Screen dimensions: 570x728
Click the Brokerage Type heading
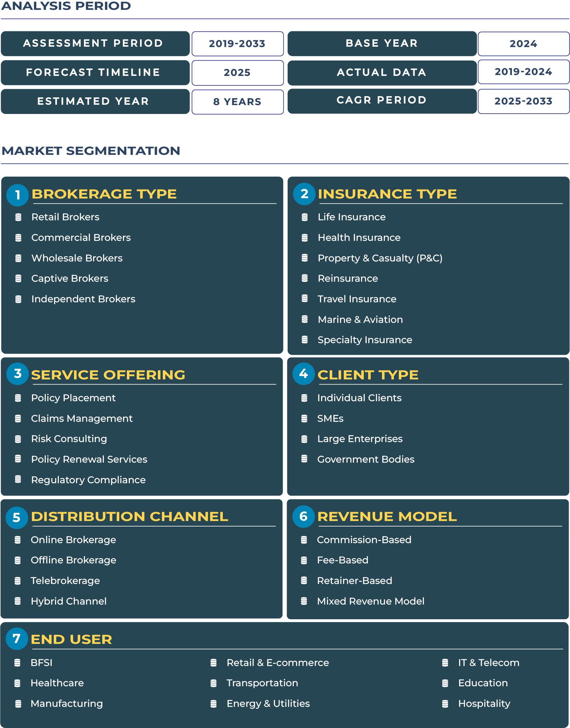104,194
